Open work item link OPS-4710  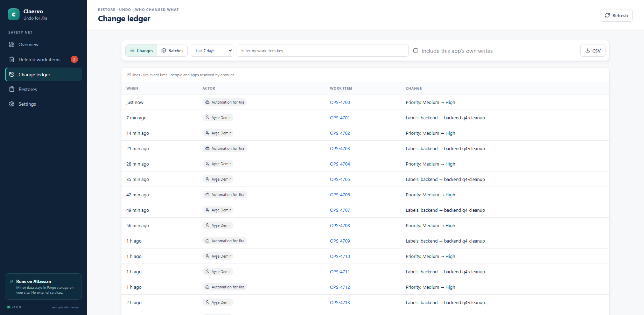coord(340,257)
